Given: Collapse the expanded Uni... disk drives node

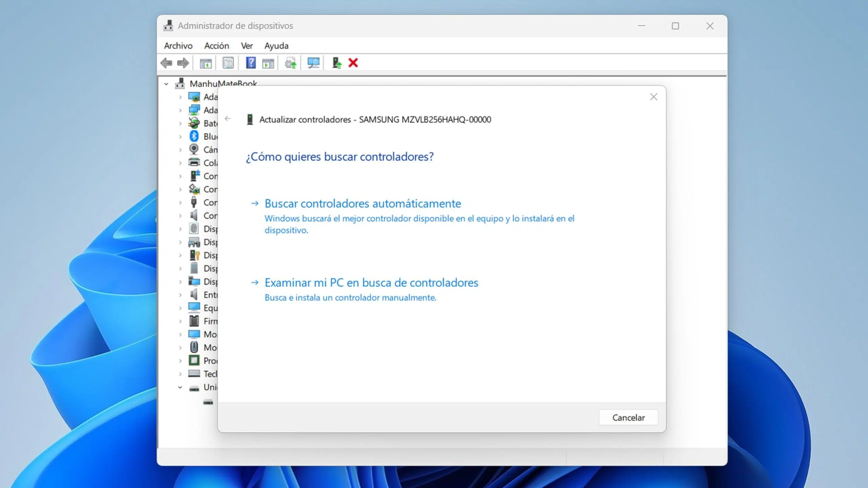Looking at the screenshot, I should pyautogui.click(x=180, y=387).
